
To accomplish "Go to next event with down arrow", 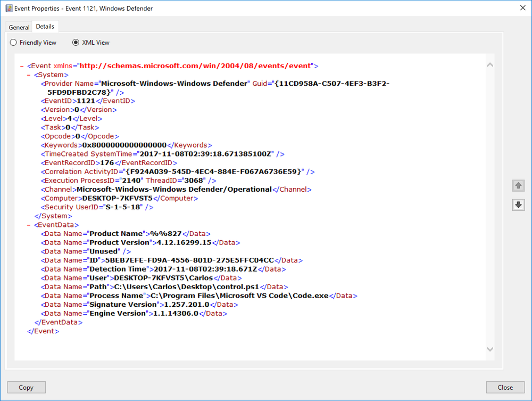I will [x=518, y=204].
